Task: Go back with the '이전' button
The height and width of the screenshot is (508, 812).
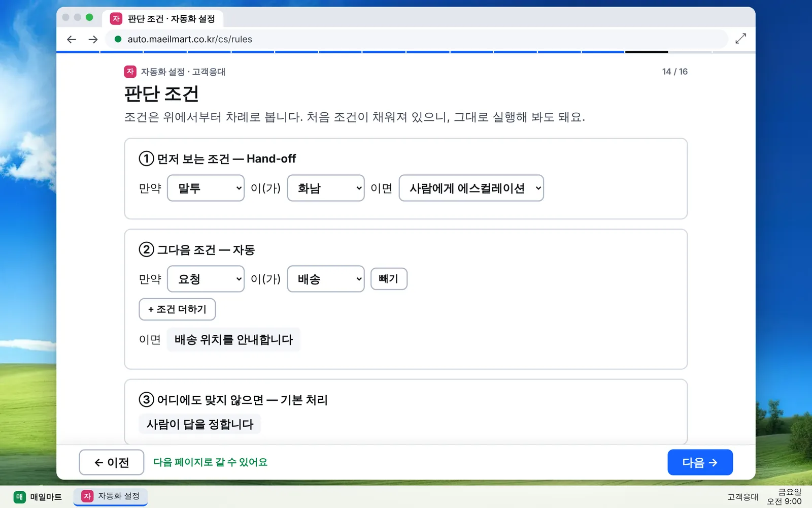Action: (112, 462)
